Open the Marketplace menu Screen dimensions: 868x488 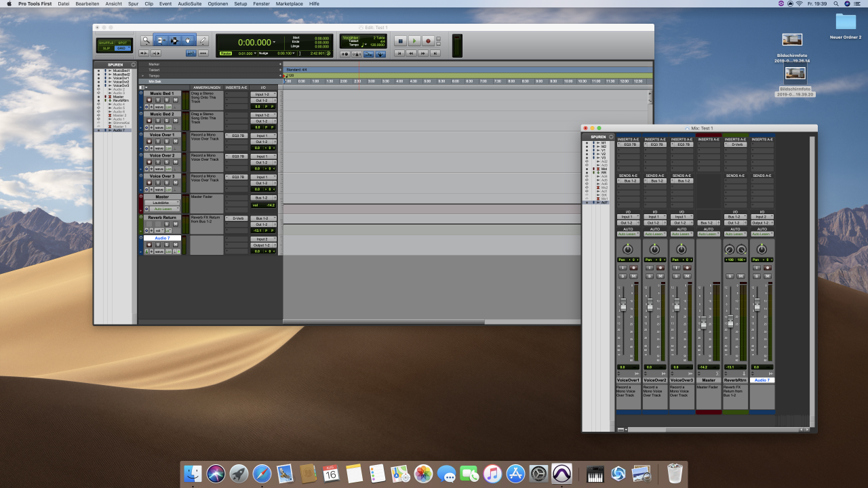(x=290, y=3)
